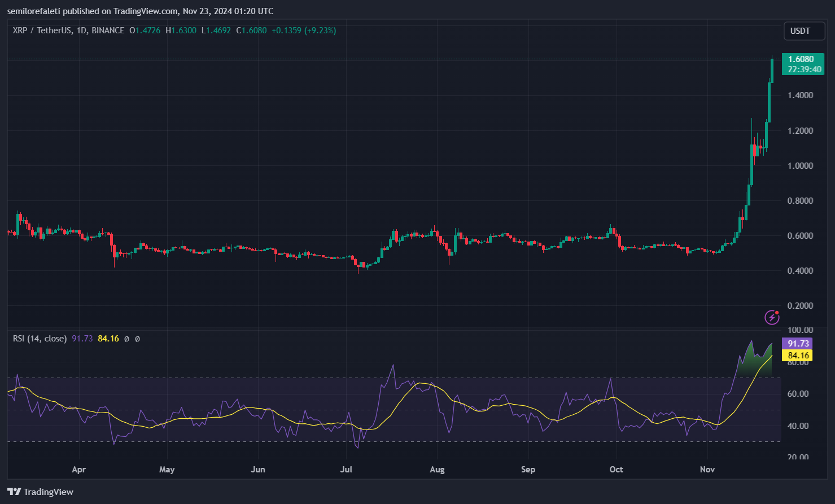
Task: Click the 0.8000 price axis label
Action: 801,200
